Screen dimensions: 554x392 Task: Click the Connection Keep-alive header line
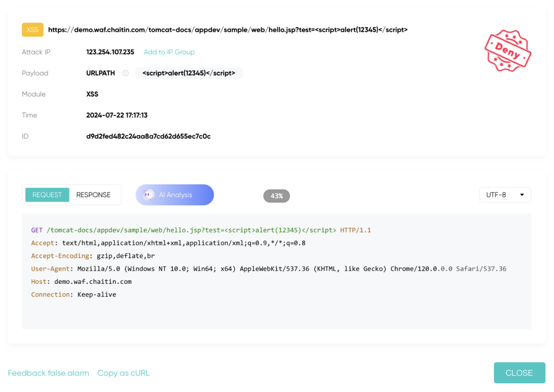tap(73, 294)
